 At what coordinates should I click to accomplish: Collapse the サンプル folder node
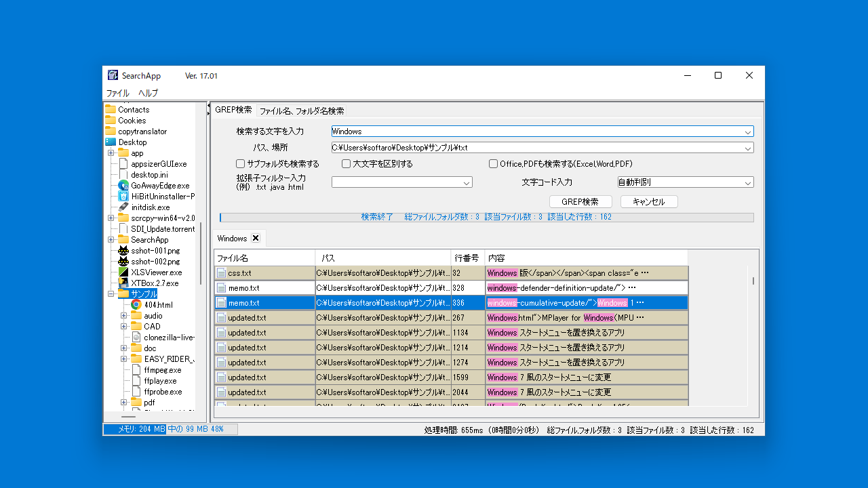pyautogui.click(x=111, y=294)
